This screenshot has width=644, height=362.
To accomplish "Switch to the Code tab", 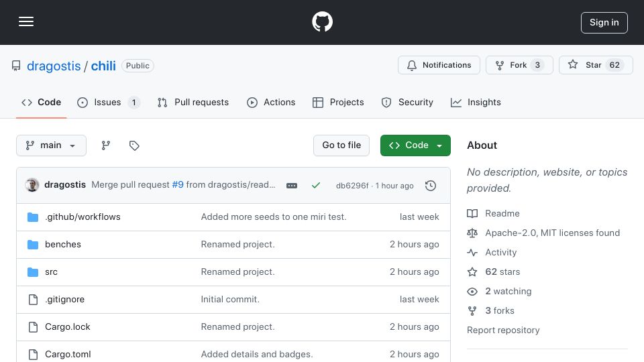I will tap(41, 102).
